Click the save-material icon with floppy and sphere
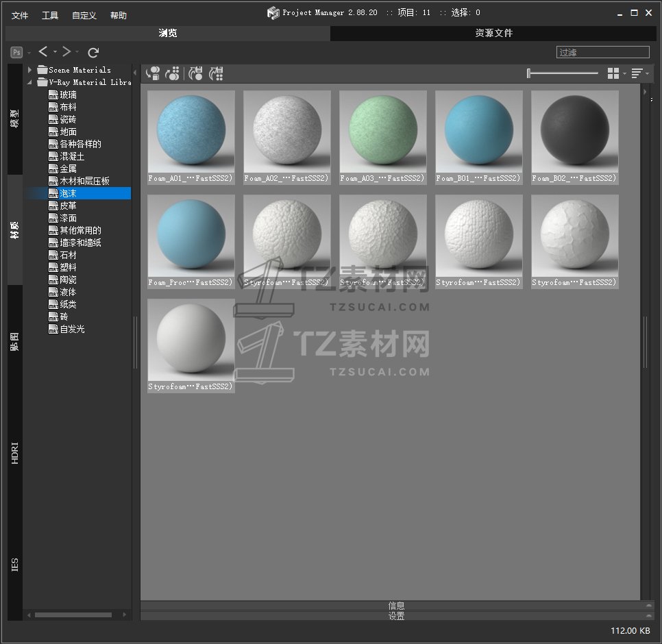 (195, 73)
